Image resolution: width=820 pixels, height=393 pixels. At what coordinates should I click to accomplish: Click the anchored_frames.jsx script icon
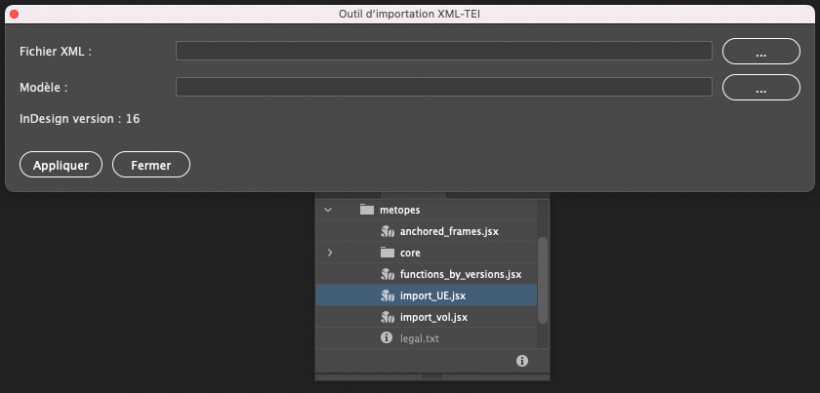click(x=387, y=231)
